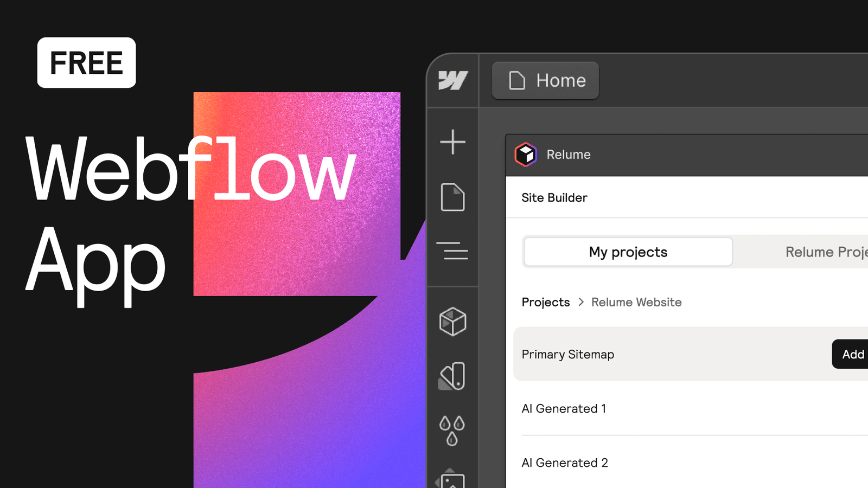Open the Components panel using the cube icon
This screenshot has height=488, width=868.
click(453, 322)
